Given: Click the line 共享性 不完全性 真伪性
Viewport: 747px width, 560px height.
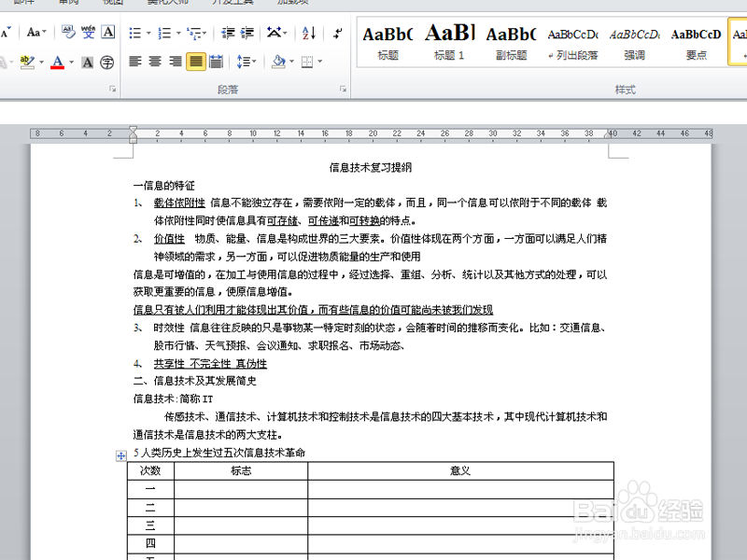Looking at the screenshot, I should 210,364.
